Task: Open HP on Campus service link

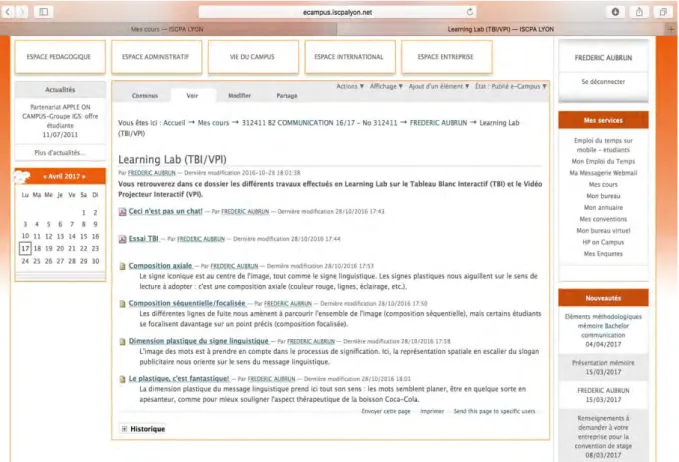Action: [603, 242]
